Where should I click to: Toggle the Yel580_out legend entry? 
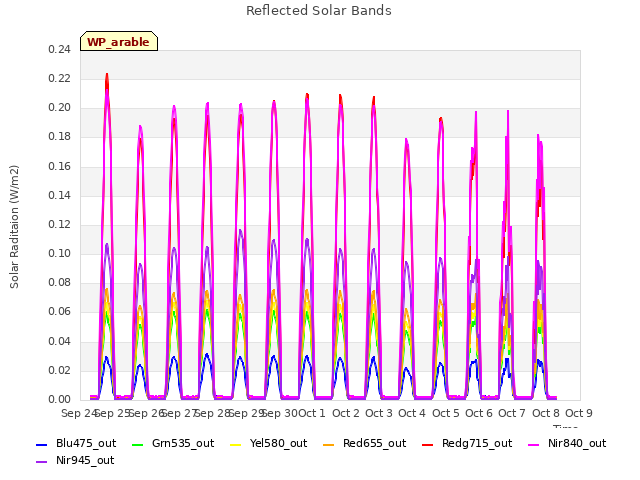269,443
